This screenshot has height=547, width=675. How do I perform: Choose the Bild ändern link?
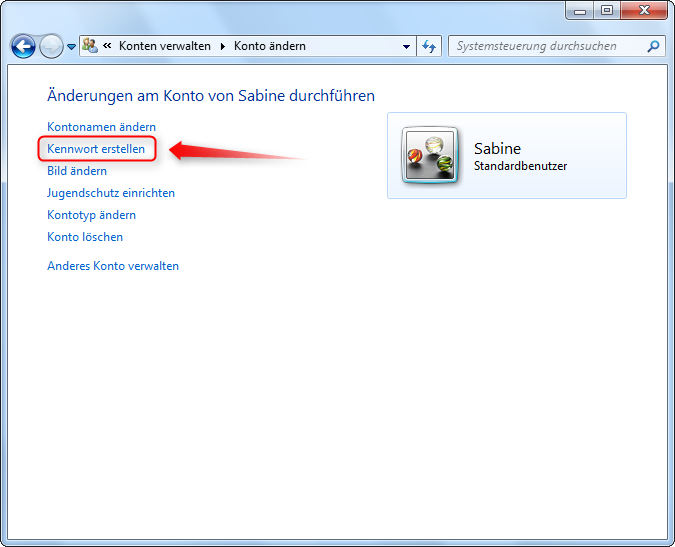(x=77, y=171)
